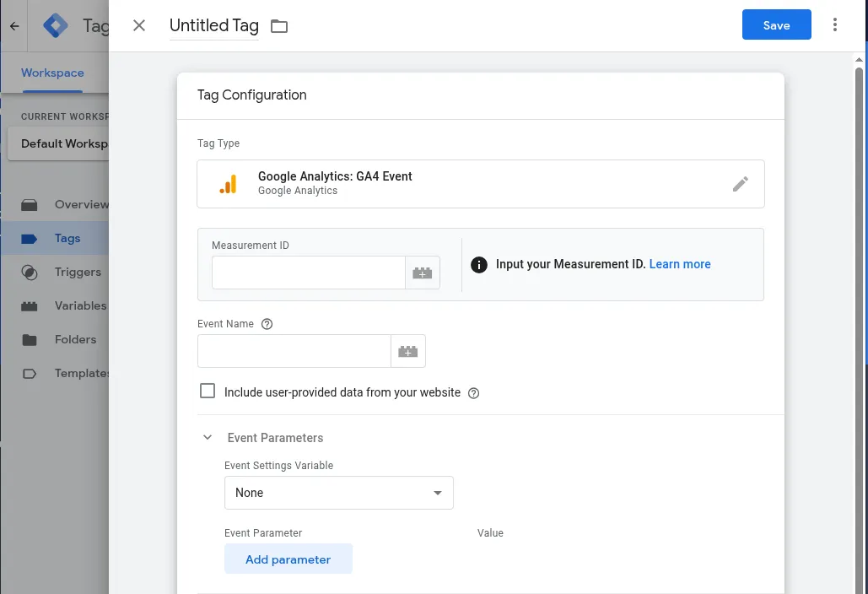
Task: Click the Tags label icon in sidebar
Action: coord(30,239)
